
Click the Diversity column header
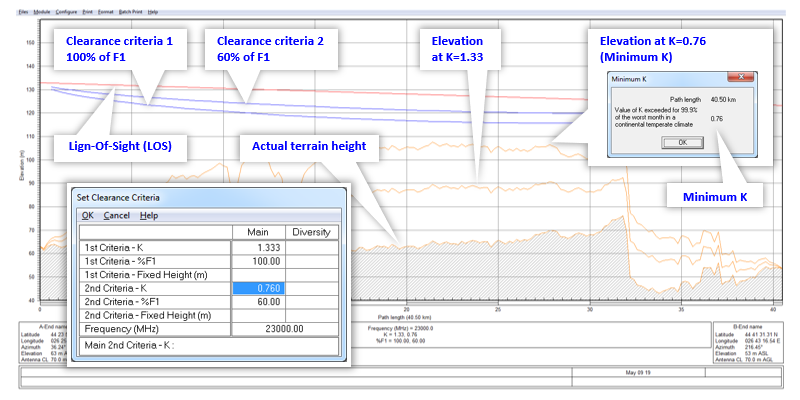tap(310, 232)
